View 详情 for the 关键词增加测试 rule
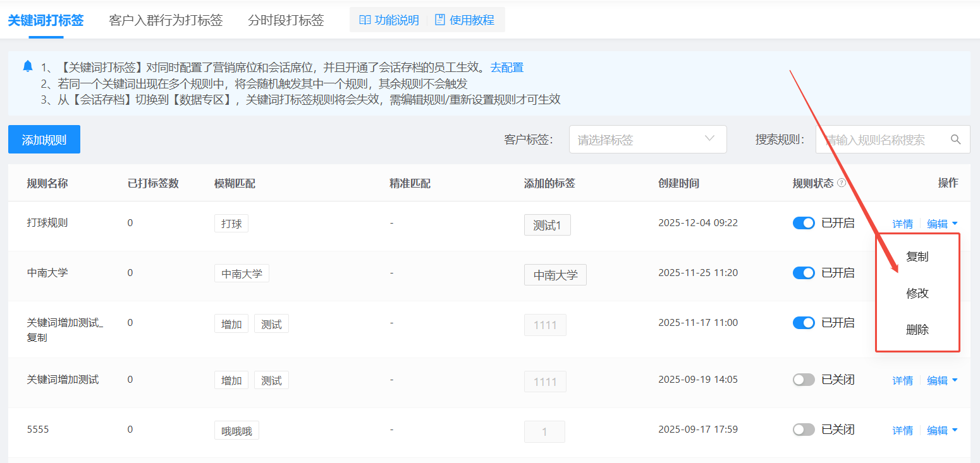Image resolution: width=980 pixels, height=463 pixels. (902, 380)
